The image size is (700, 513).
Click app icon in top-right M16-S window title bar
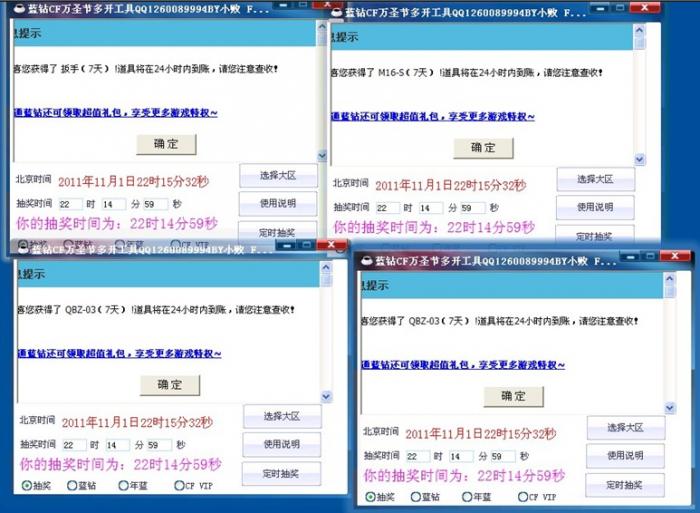tap(337, 13)
